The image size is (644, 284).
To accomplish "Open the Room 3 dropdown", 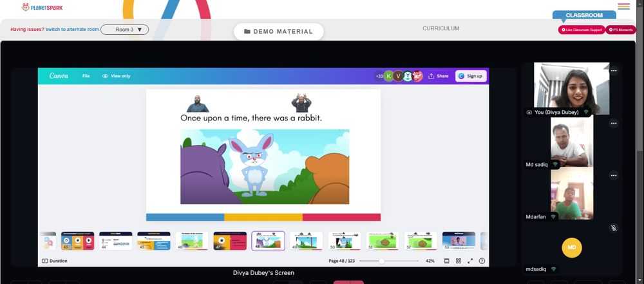I will tap(125, 30).
